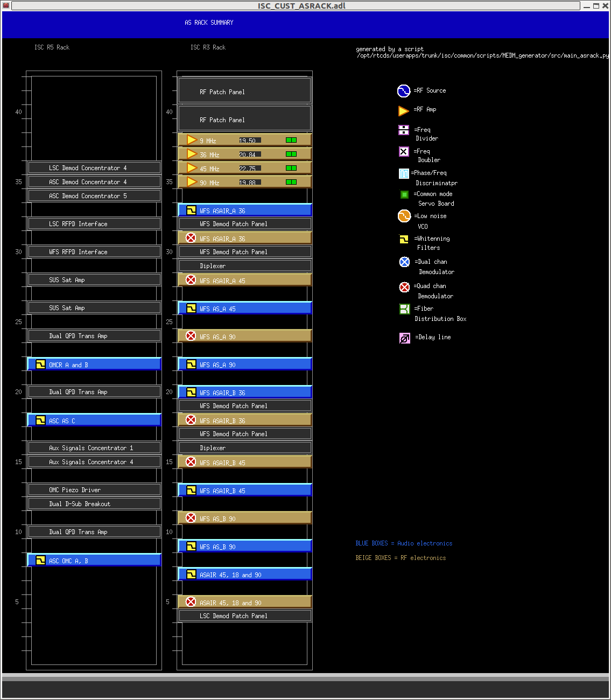The width and height of the screenshot is (611, 700).
Task: Open the top RF Patch Panel box
Action: 245,90
